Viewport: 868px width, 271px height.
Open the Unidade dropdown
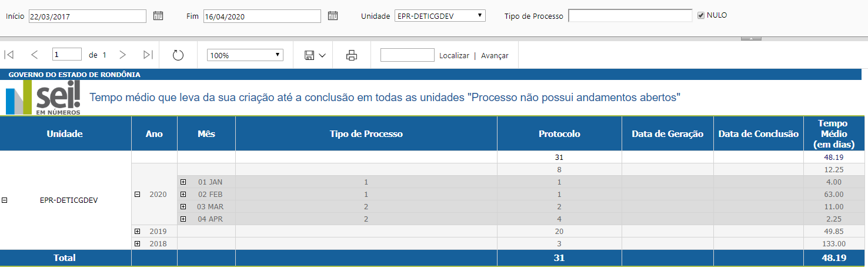pos(440,16)
